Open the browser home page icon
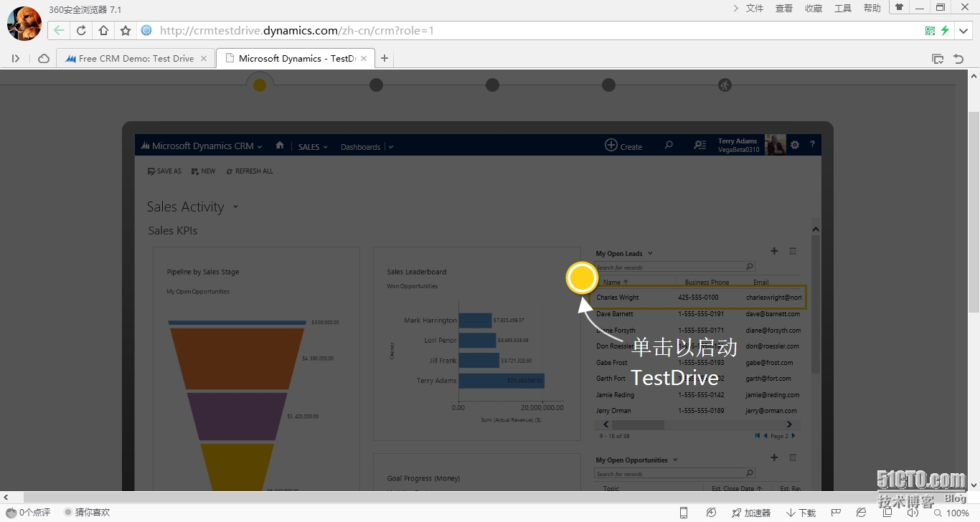The width and height of the screenshot is (980, 522). point(103,30)
